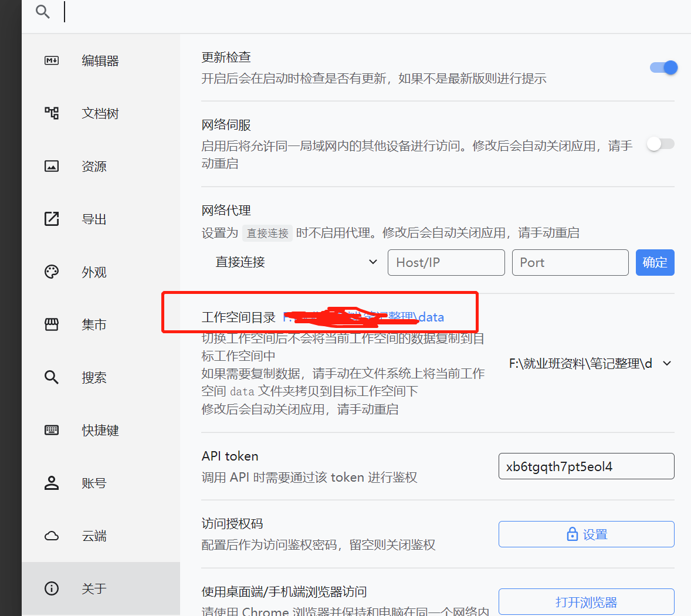Click the 网络代理 heading text

[226, 210]
